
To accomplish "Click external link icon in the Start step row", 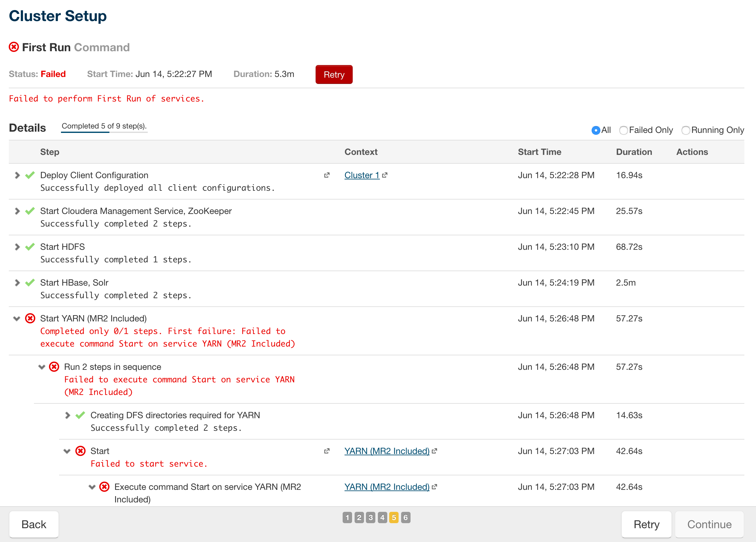I will (327, 451).
